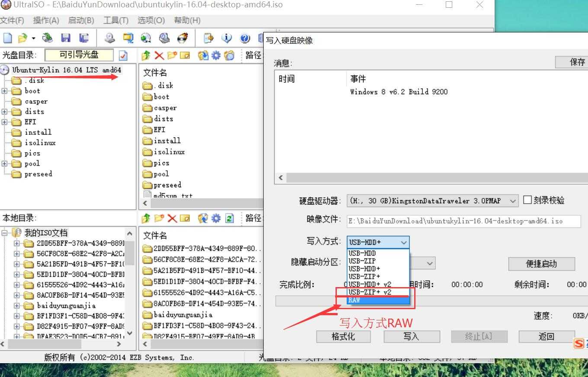The width and height of the screenshot is (588, 377).
Task: Open the dropdown arrow beside Open icon
Action: (33, 38)
